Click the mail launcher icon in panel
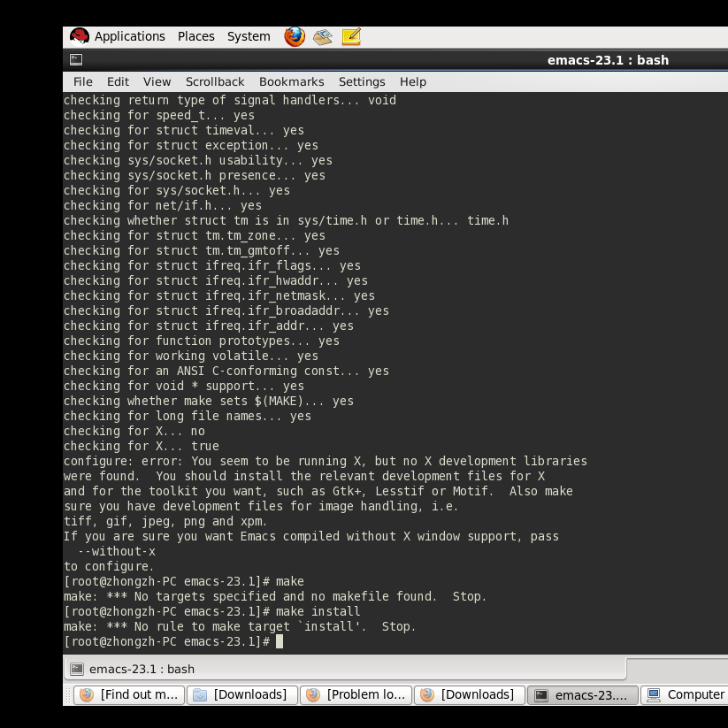This screenshot has width=728, height=728. tap(323, 37)
